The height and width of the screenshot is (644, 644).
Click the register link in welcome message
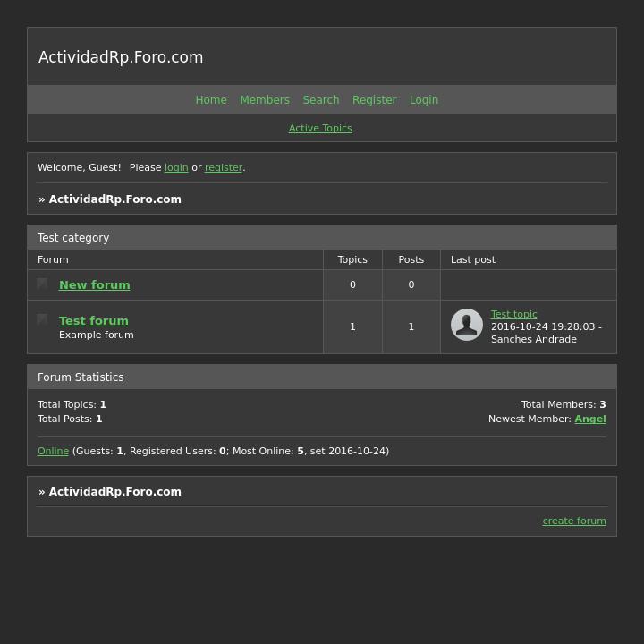224,168
